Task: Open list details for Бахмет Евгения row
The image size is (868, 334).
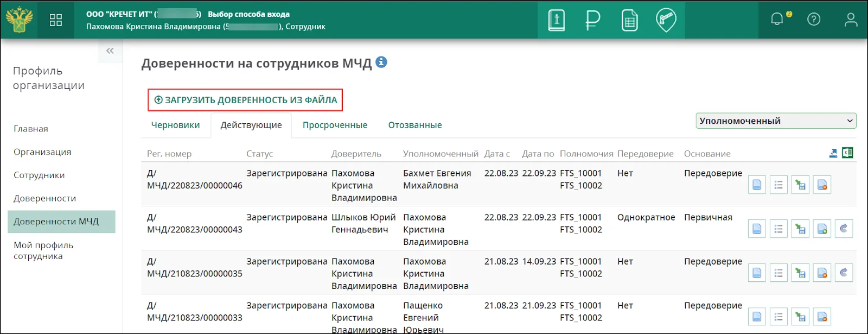Action: [x=778, y=185]
